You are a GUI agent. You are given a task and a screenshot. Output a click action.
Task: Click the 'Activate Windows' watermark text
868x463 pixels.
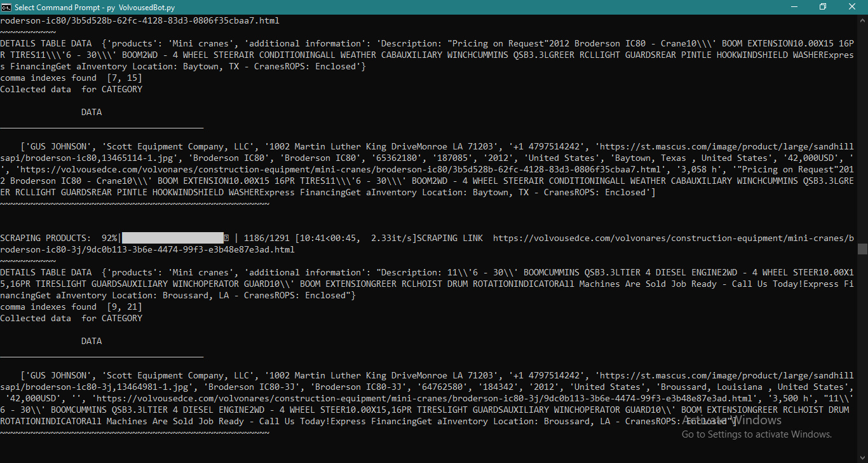click(x=732, y=420)
